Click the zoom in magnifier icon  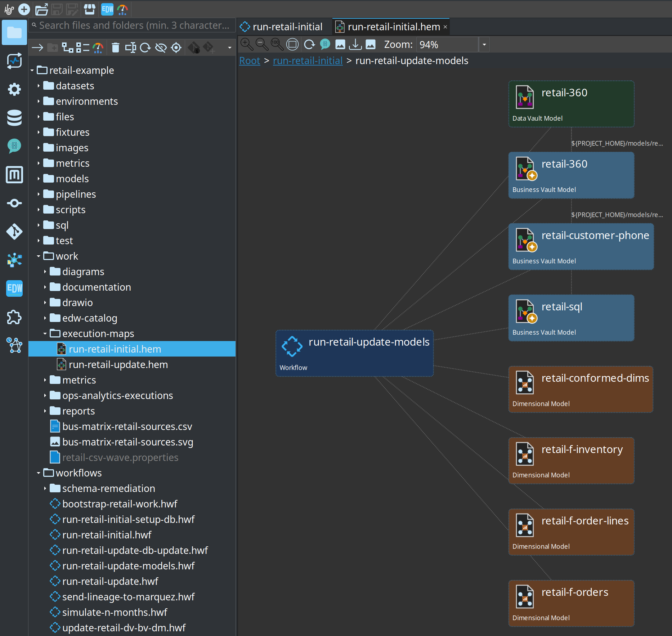coord(247,44)
